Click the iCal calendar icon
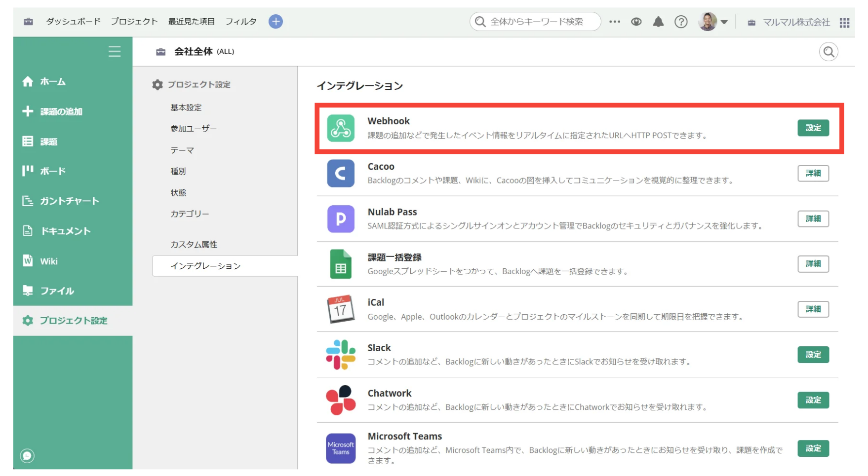The width and height of the screenshot is (868, 476). coord(341,309)
